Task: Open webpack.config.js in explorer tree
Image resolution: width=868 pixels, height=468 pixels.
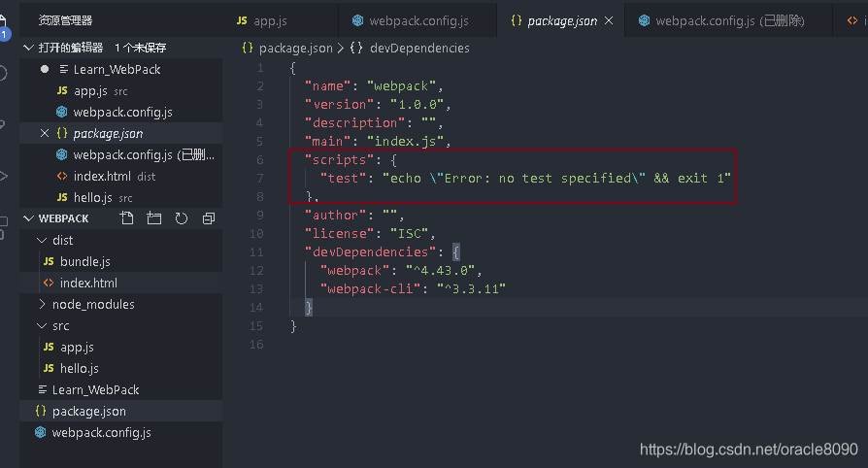Action: click(x=120, y=432)
